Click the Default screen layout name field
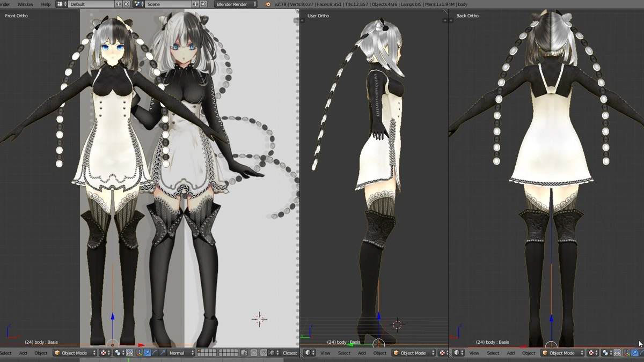 tap(91, 4)
